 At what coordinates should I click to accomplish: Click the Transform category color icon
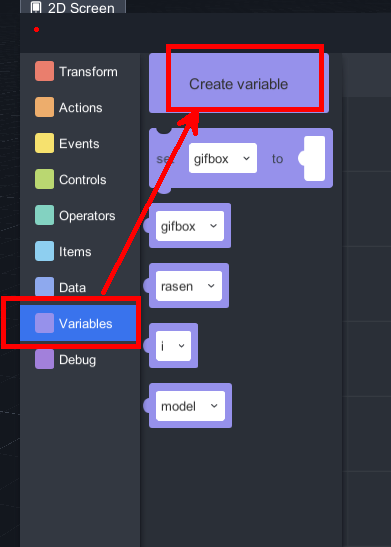pos(44,71)
